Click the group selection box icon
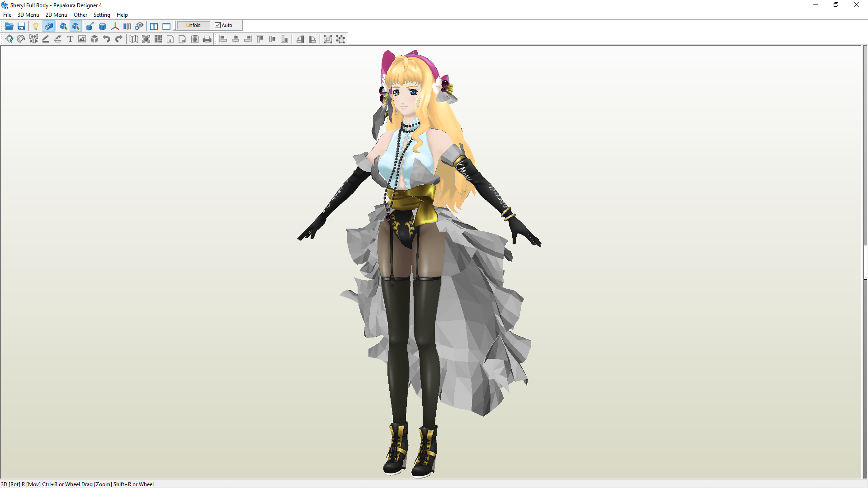This screenshot has height=488, width=868. click(x=328, y=39)
